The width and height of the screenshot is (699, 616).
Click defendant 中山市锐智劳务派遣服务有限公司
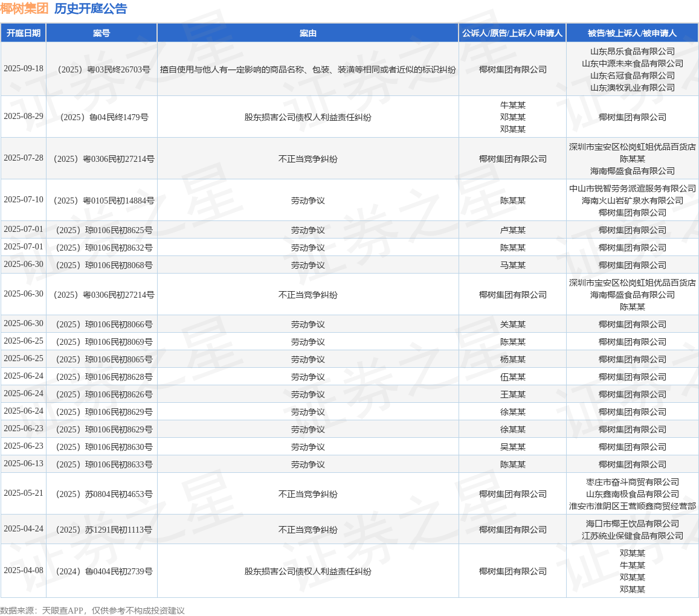[632, 188]
